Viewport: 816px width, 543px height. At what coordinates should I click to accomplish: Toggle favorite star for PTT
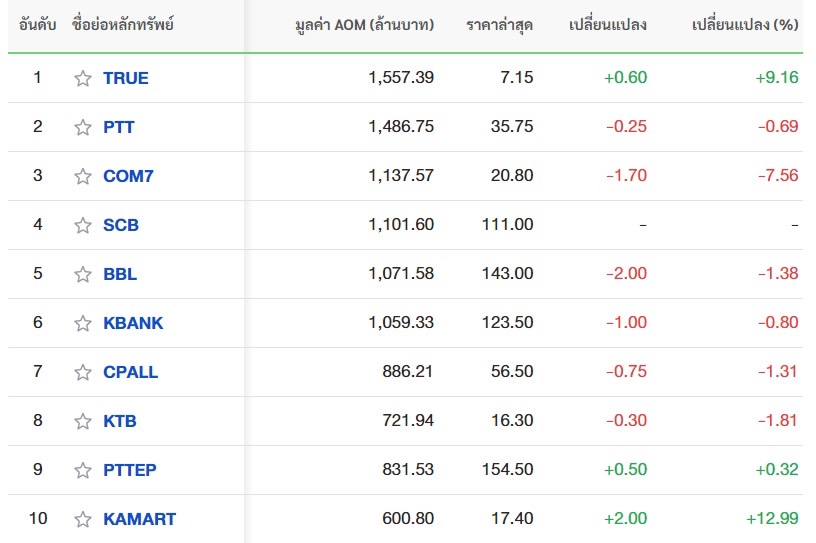point(83,127)
